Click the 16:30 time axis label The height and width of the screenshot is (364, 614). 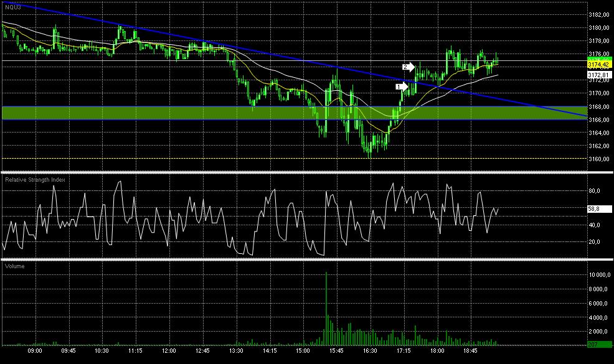pyautogui.click(x=370, y=351)
